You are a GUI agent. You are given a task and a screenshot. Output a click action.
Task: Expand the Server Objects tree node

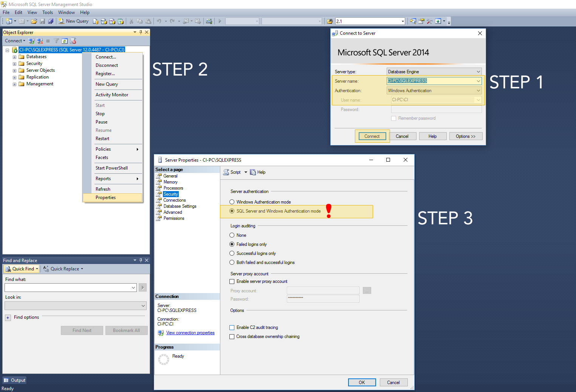click(14, 71)
